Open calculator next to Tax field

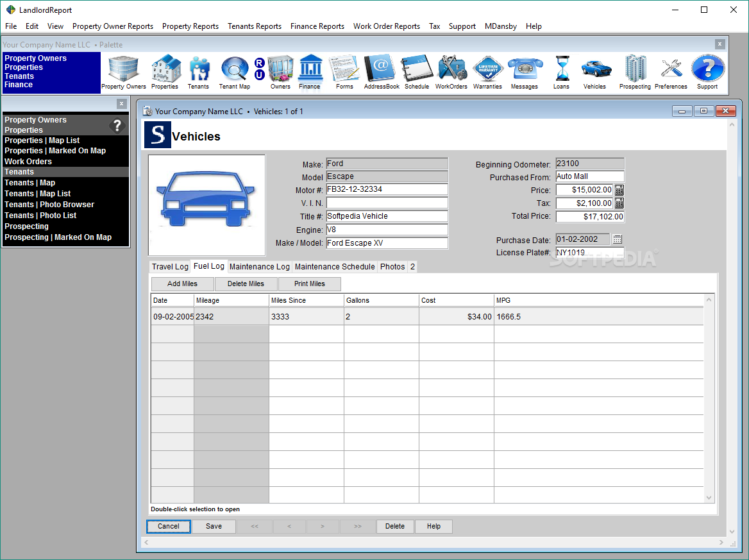click(619, 203)
